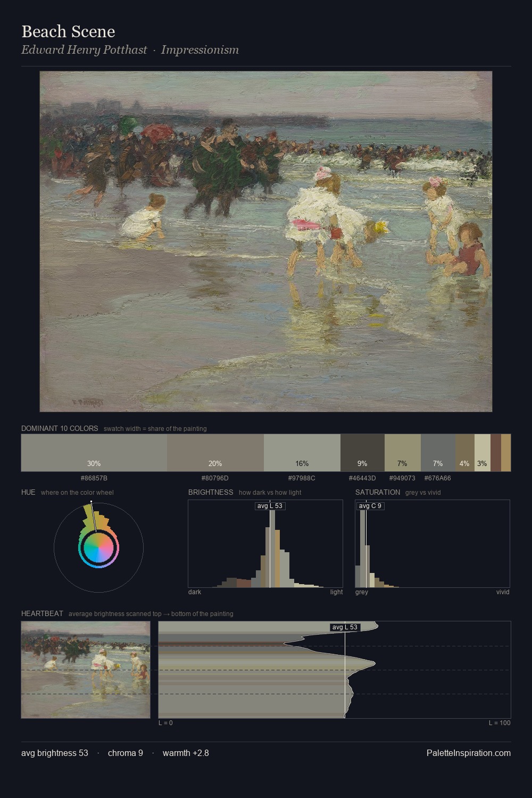Click the 'dark' brightness axis label
The height and width of the screenshot is (798, 532).
pyautogui.click(x=195, y=592)
